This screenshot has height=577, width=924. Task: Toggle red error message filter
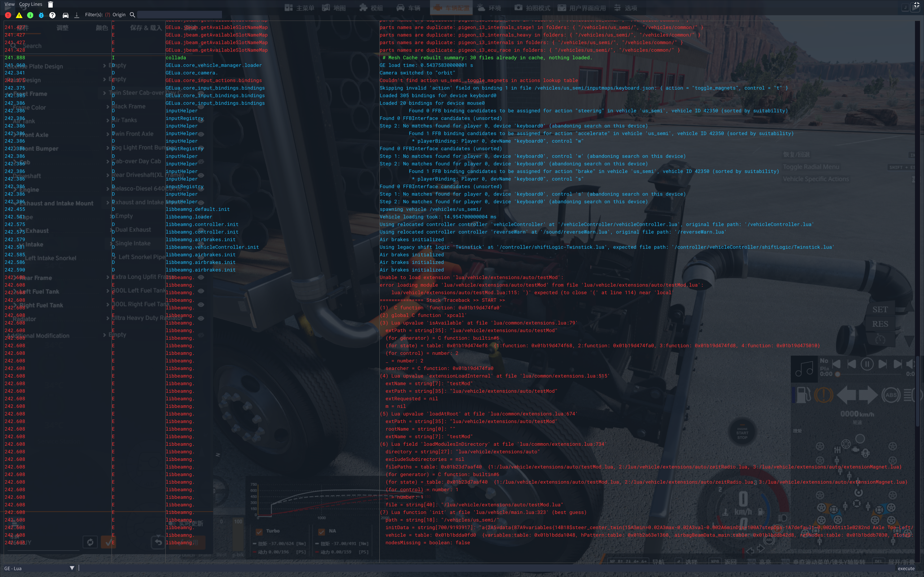[x=8, y=15]
